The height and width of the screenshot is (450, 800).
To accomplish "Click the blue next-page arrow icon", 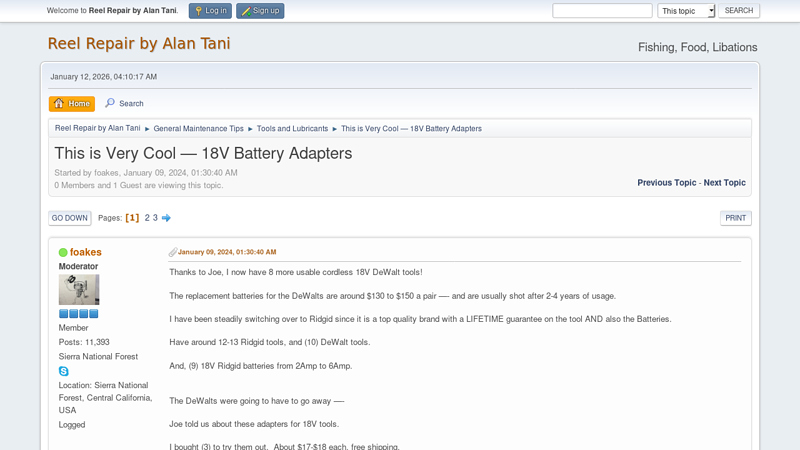I will pyautogui.click(x=166, y=218).
